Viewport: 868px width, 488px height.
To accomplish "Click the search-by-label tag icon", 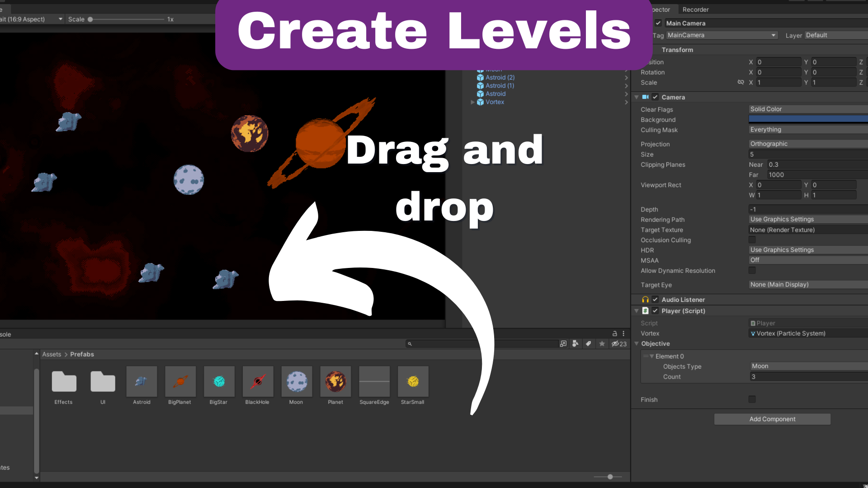I will click(588, 343).
